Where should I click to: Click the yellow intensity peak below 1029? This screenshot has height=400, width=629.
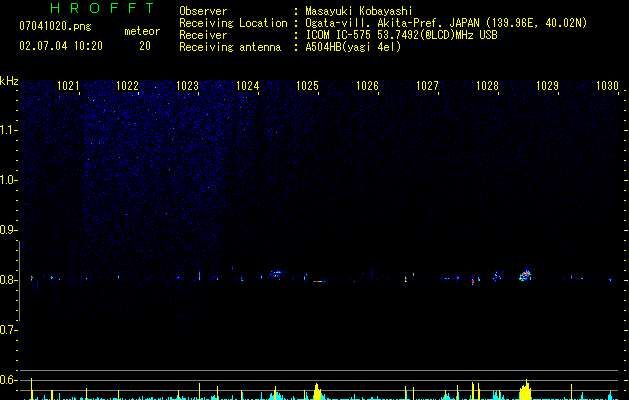(525, 390)
